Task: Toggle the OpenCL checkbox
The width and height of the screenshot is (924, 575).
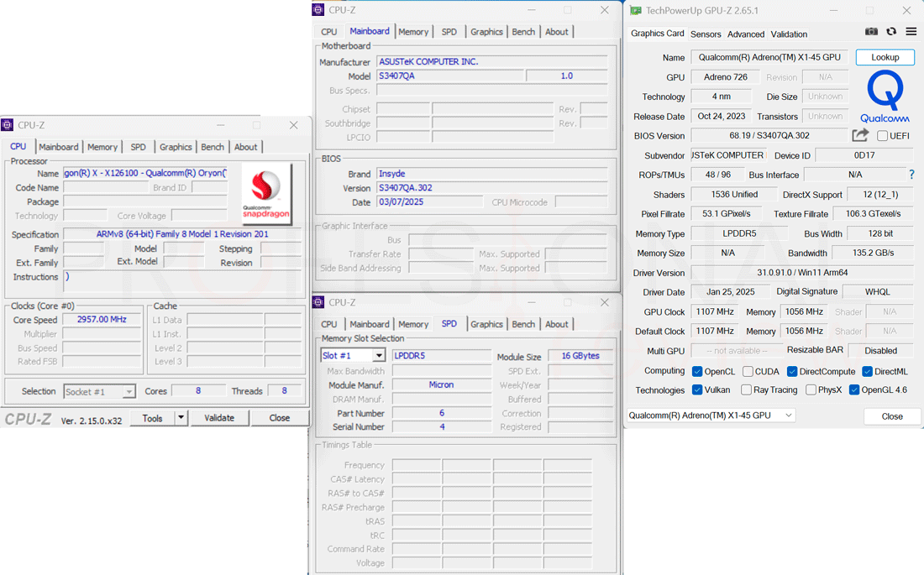Action: click(697, 371)
